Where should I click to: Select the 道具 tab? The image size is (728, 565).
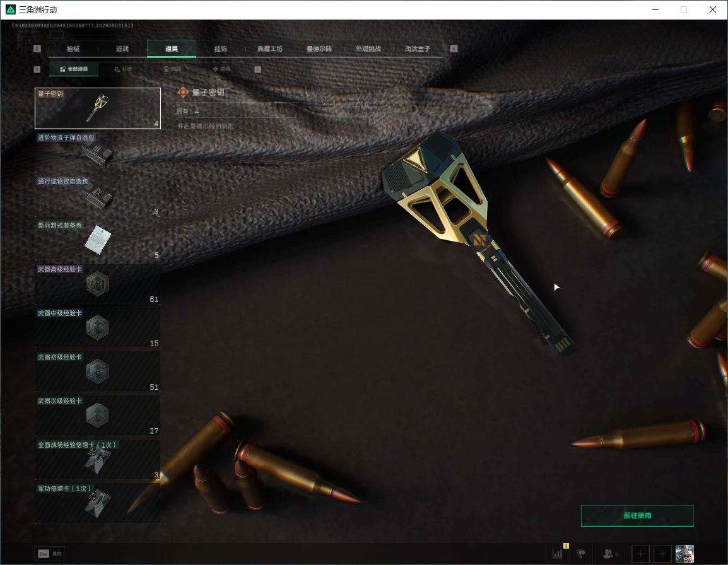172,49
